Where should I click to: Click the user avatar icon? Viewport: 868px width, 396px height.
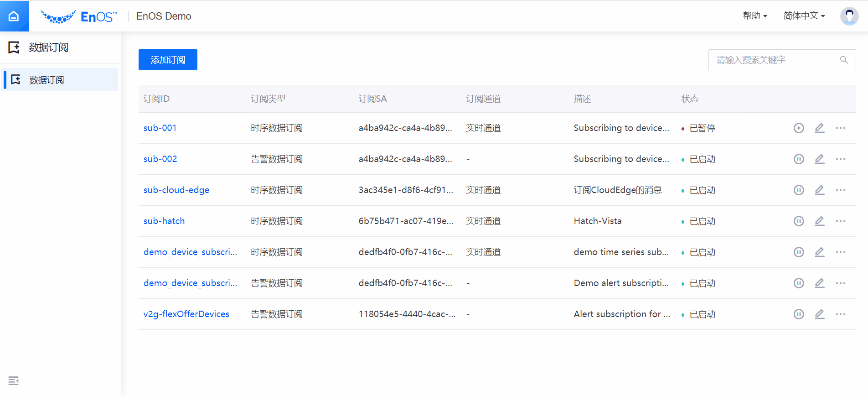(x=849, y=16)
